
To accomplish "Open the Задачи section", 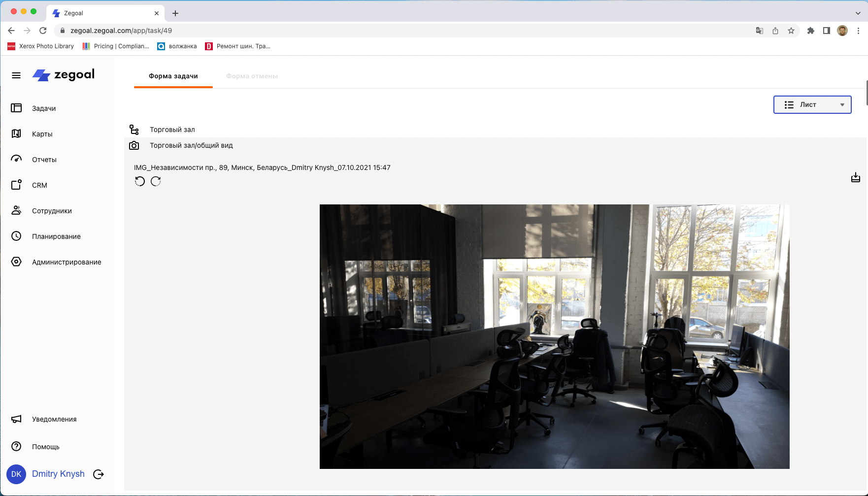I will point(44,108).
